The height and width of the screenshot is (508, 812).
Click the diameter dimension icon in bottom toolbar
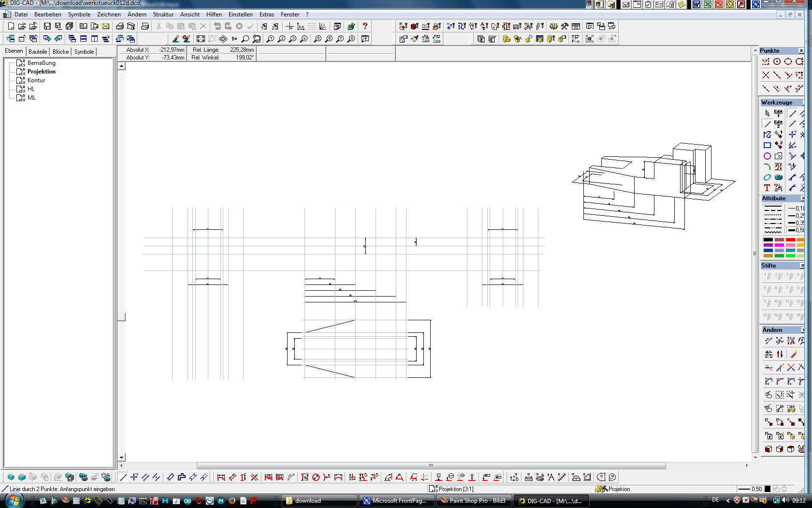(x=316, y=477)
